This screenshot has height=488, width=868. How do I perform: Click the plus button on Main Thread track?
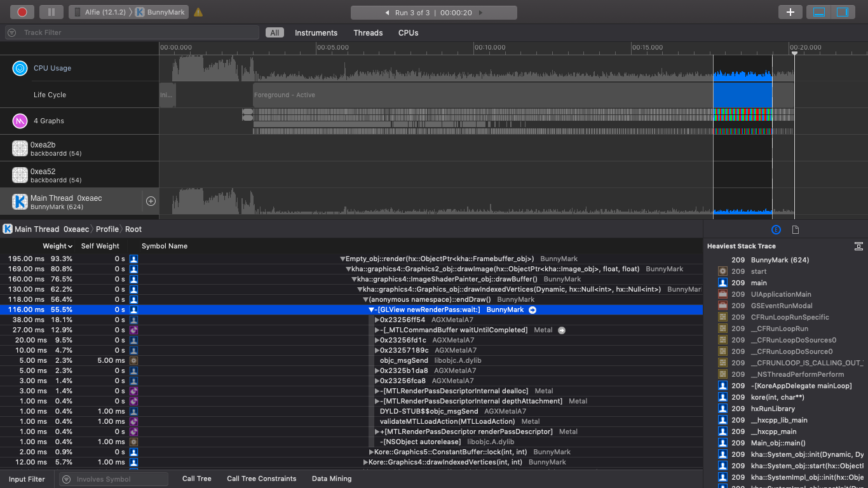[151, 201]
